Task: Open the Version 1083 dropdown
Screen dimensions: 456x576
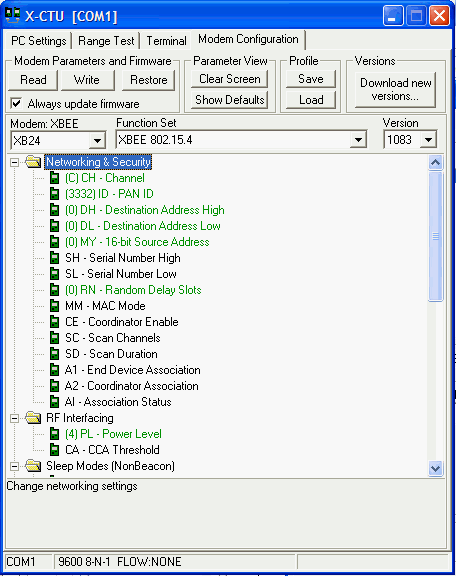Action: pyautogui.click(x=428, y=140)
